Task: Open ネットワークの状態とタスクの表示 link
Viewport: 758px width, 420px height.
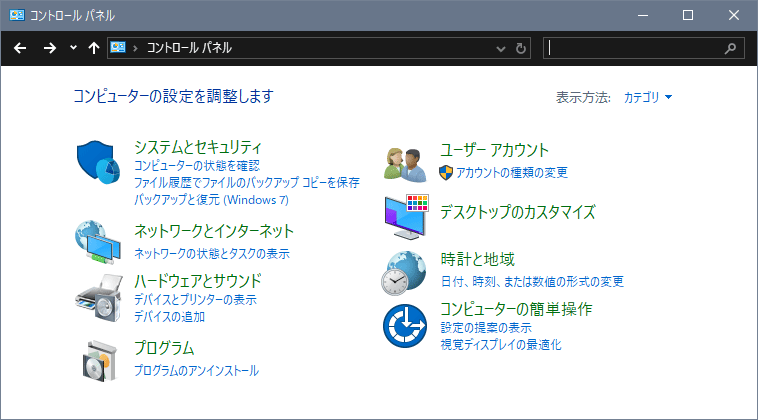Action: [212, 254]
